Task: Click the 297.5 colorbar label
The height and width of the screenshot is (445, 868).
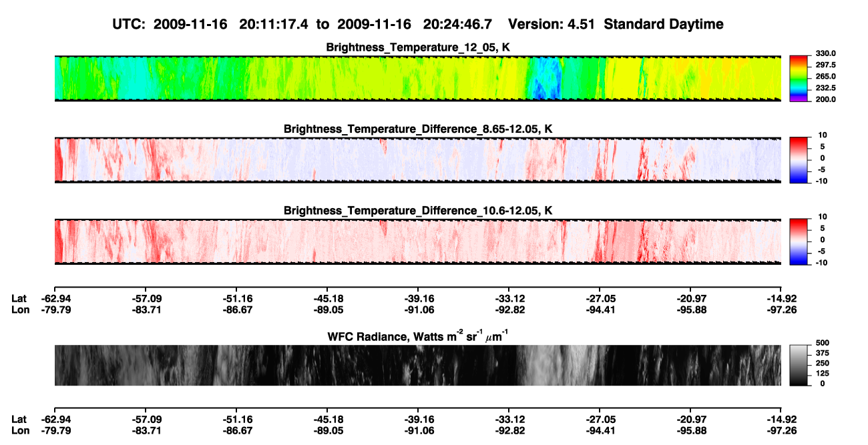Action: point(825,65)
